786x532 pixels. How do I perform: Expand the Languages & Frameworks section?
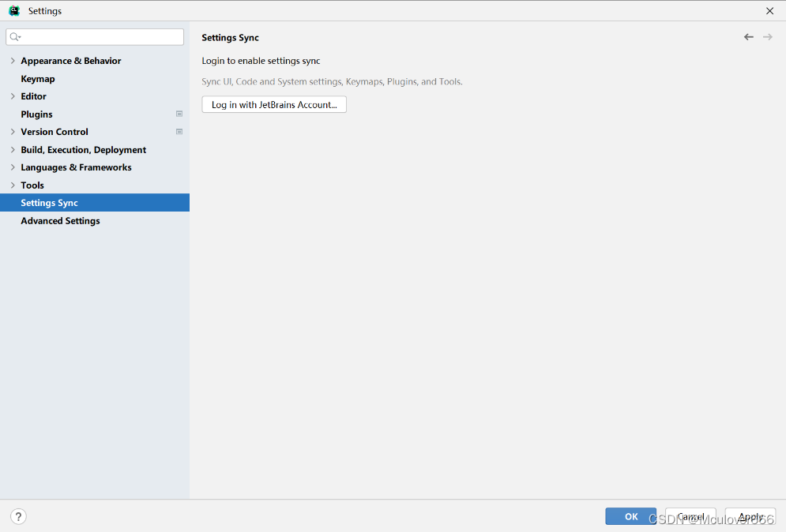click(13, 167)
